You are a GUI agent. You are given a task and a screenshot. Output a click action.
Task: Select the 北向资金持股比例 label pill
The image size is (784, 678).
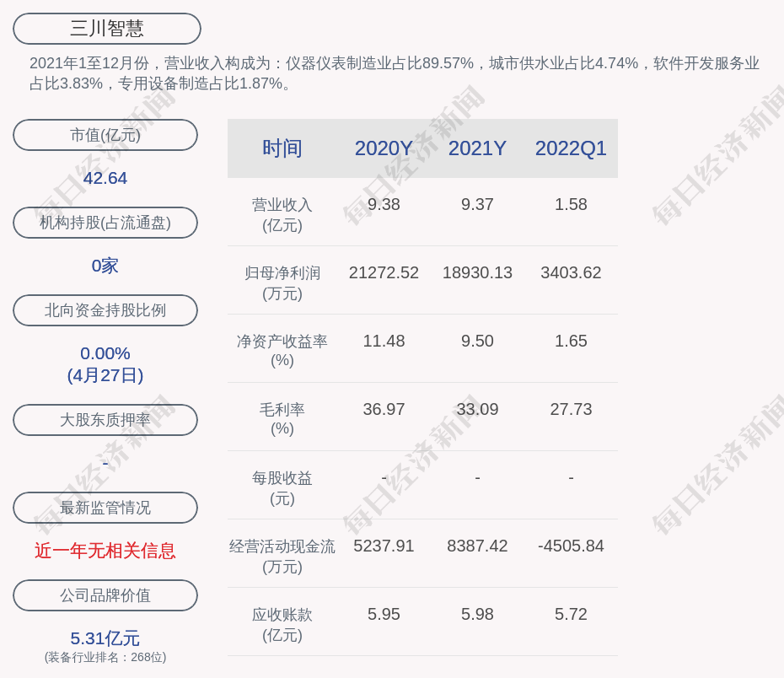click(x=105, y=310)
